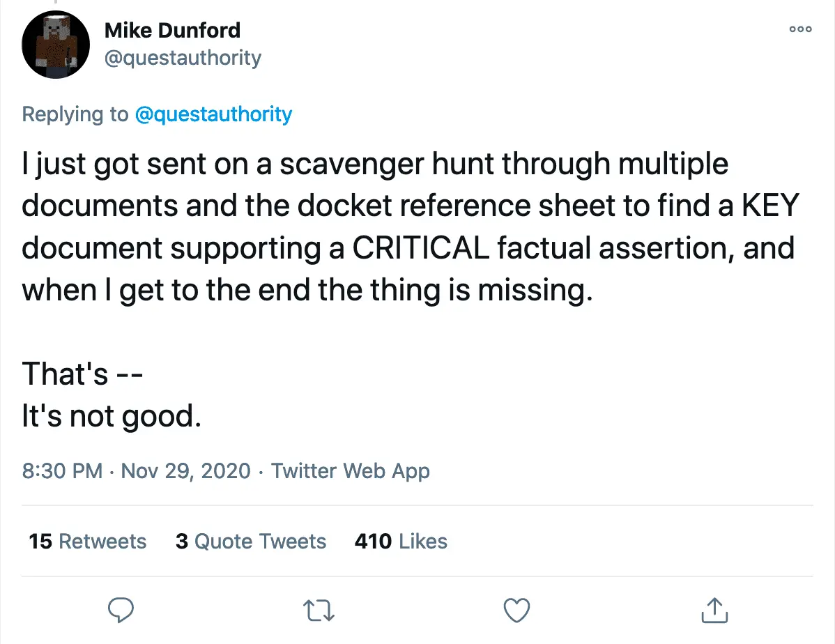View the 410 Likes list

click(x=401, y=542)
